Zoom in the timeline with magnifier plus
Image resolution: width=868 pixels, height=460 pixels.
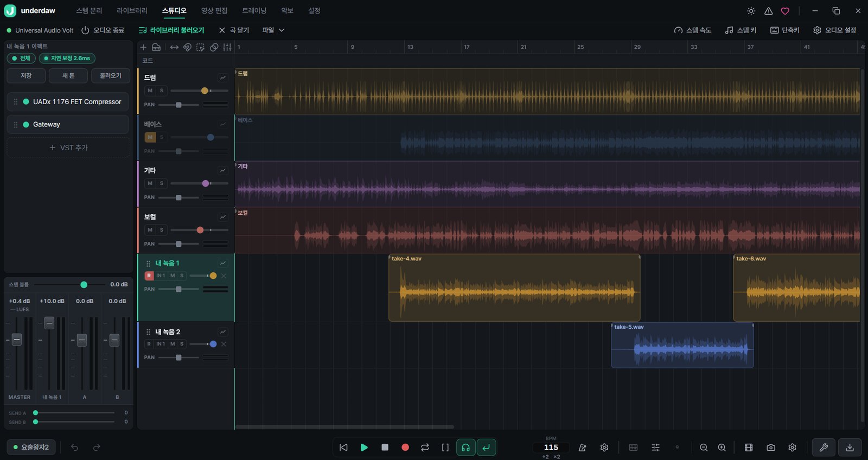[x=722, y=448]
